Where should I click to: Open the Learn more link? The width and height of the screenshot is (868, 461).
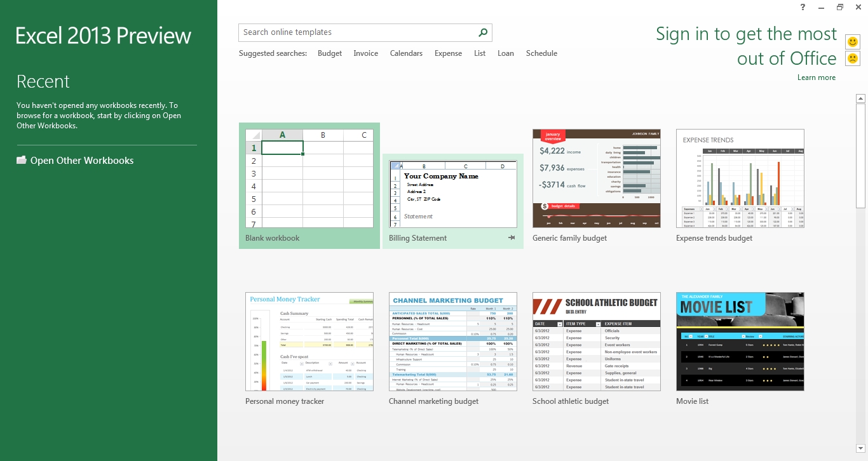tap(817, 77)
